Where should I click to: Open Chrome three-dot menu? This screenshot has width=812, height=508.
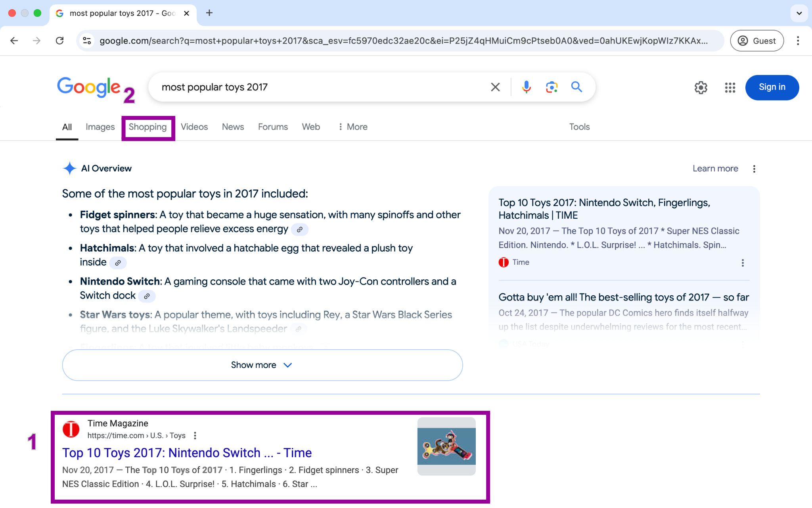798,40
